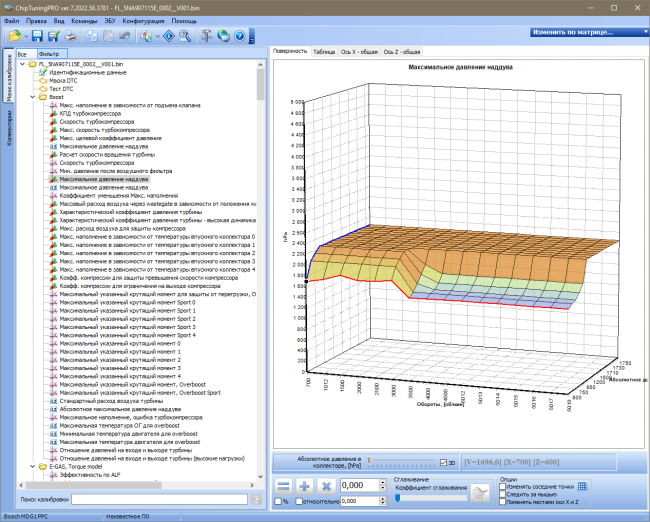Open the tools (hammer and wrench) icon
Image resolution: width=650 pixels, height=522 pixels.
206,36
